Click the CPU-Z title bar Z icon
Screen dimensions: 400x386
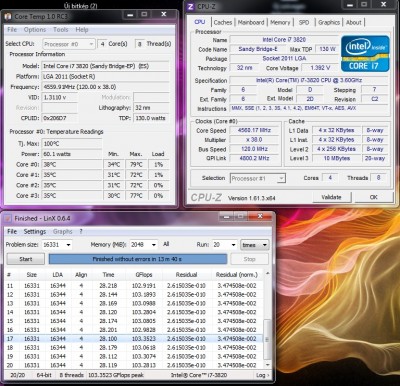[190, 6]
